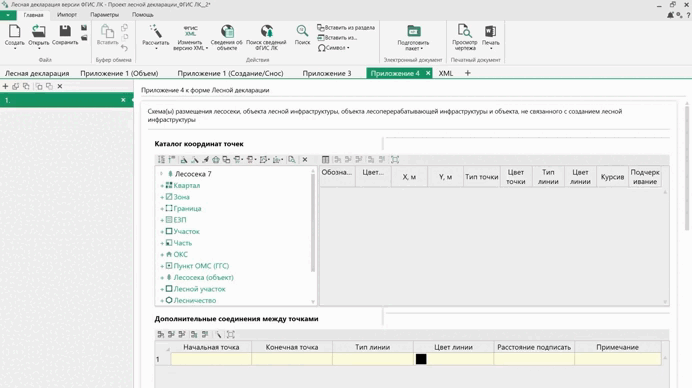Open the Параметры ribbon tab
The width and height of the screenshot is (692, 388).
[105, 15]
